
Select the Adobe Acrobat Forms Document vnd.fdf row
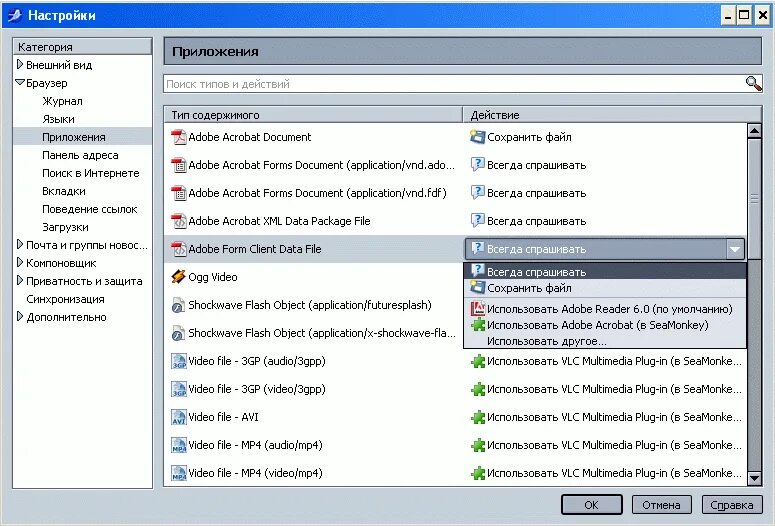click(x=455, y=193)
